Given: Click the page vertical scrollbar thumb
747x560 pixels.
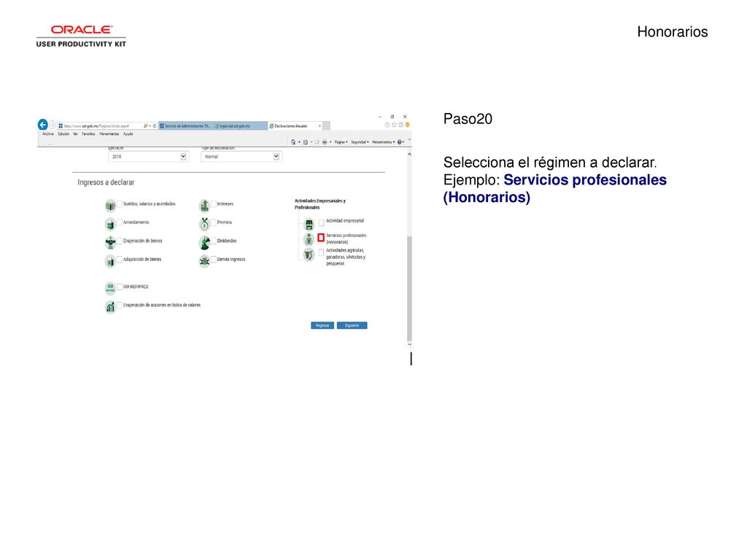Looking at the screenshot, I should point(409,287).
